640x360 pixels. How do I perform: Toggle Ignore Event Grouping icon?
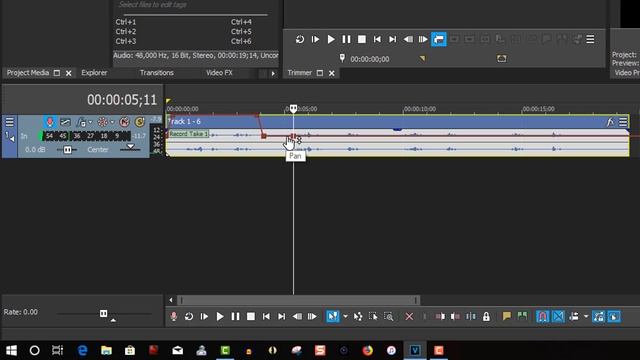614,316
